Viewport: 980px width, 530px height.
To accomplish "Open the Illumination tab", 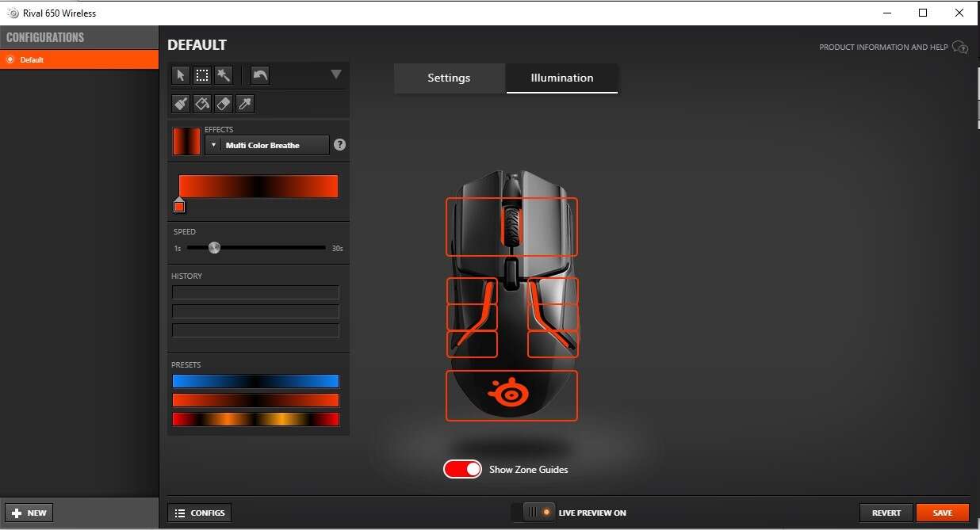I will [561, 78].
